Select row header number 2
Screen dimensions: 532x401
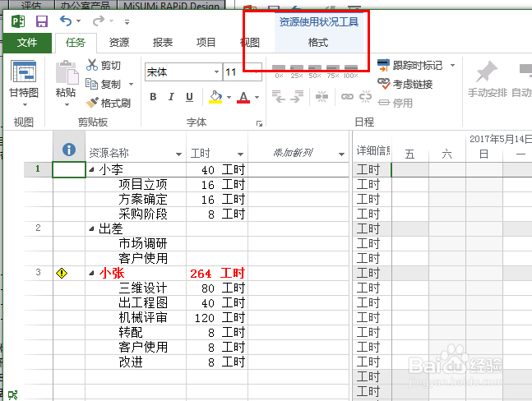(x=38, y=228)
